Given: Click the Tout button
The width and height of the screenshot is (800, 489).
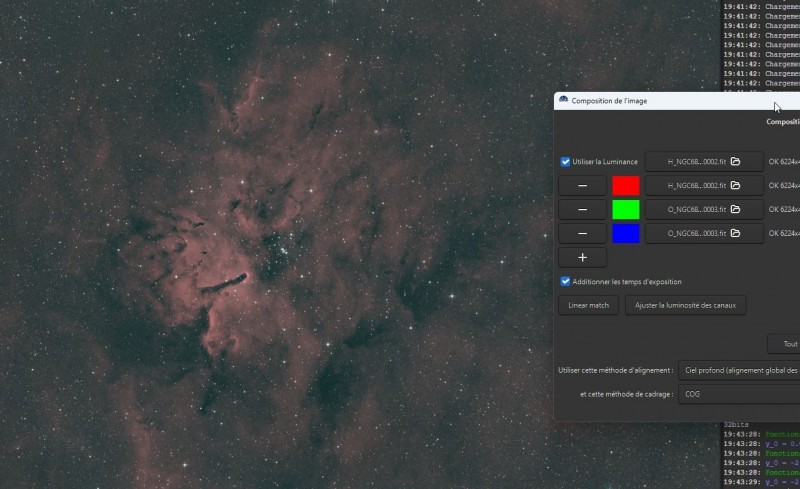Looking at the screenshot, I should pos(784,344).
